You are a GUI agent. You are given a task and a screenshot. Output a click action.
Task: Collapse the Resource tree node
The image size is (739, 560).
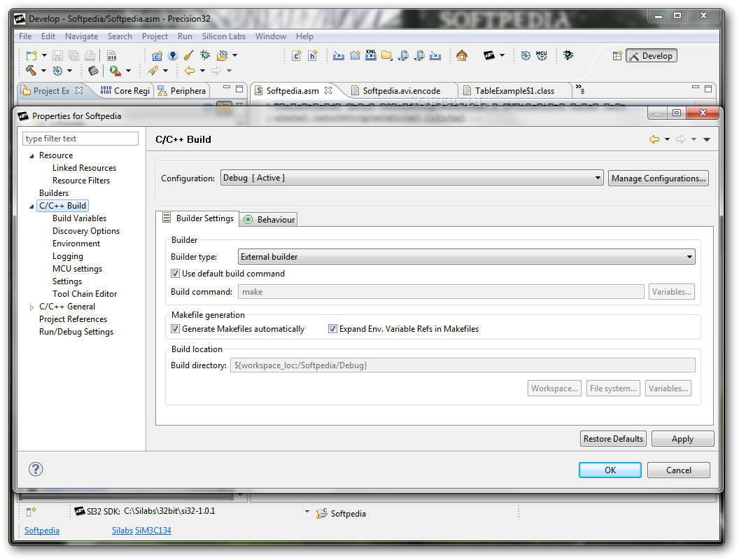click(31, 155)
